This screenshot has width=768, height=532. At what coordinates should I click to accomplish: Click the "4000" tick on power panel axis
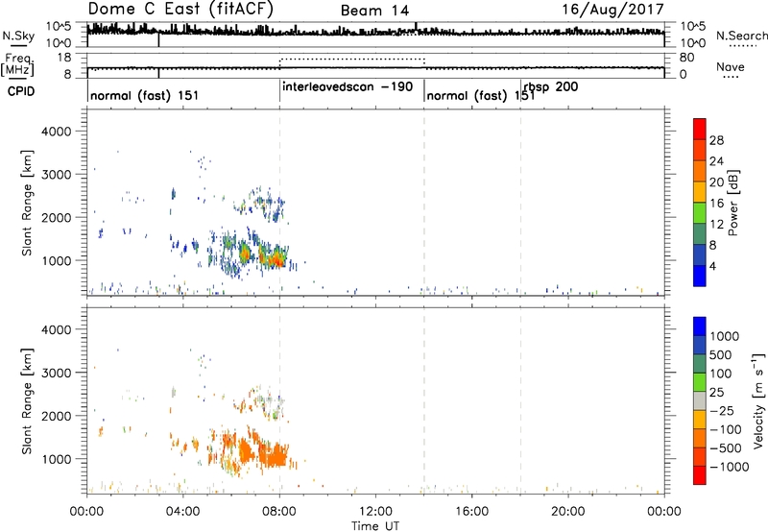click(57, 132)
